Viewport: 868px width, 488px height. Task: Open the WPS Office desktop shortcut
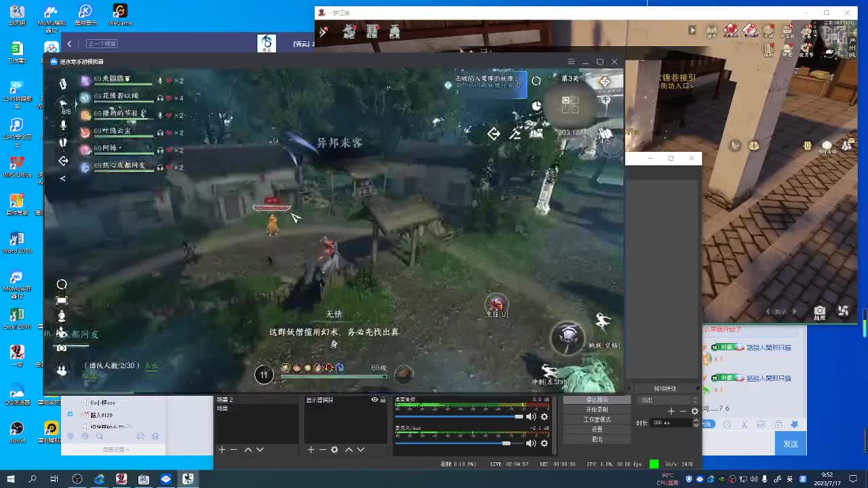coord(17,166)
